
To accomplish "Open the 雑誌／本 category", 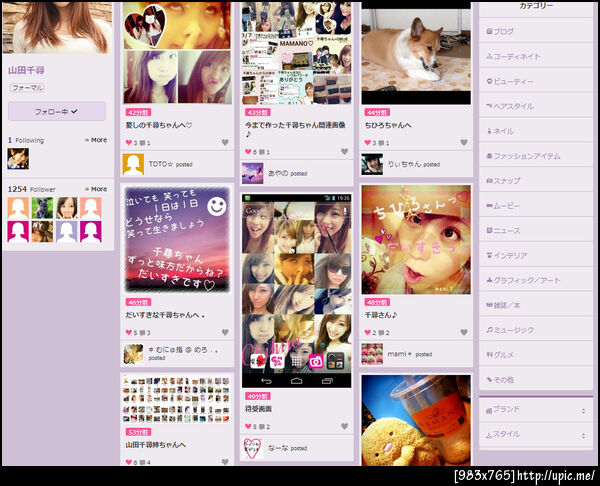I will (x=536, y=305).
